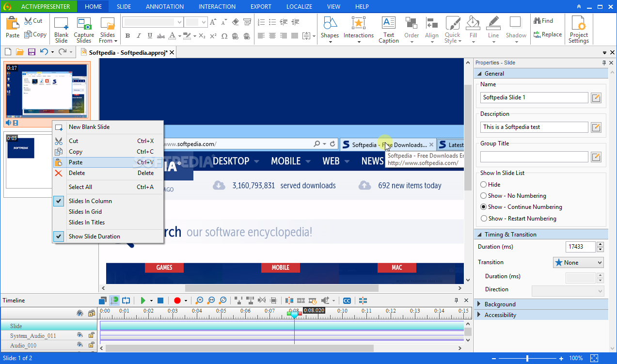Choose Delete from context menu

[108, 173]
